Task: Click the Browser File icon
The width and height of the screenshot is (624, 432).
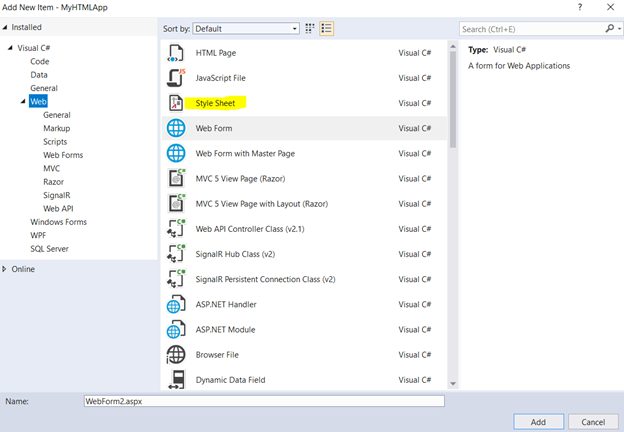Action: tap(176, 354)
